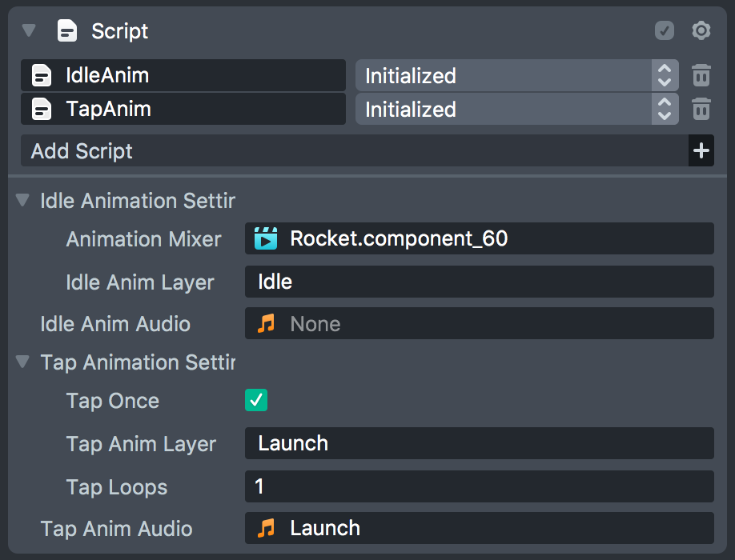Select the Idle Anim Audio None field
Screen dimensions: 735x560
[479, 324]
